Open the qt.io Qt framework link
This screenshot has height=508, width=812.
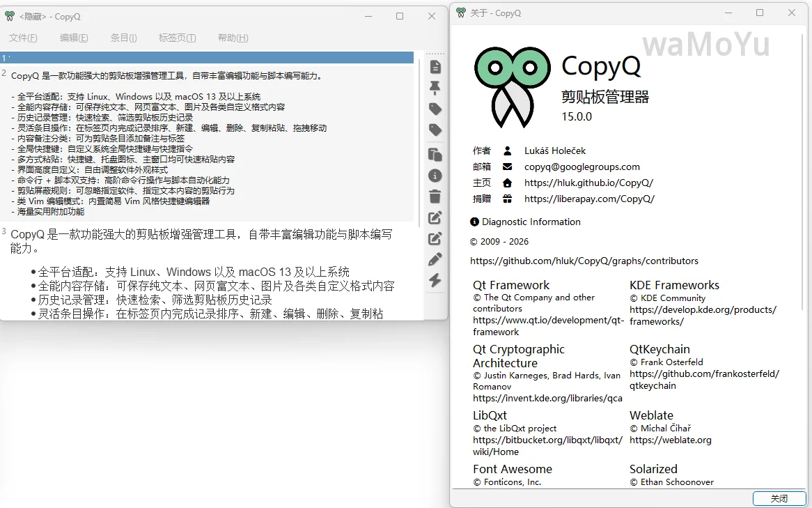coord(548,326)
